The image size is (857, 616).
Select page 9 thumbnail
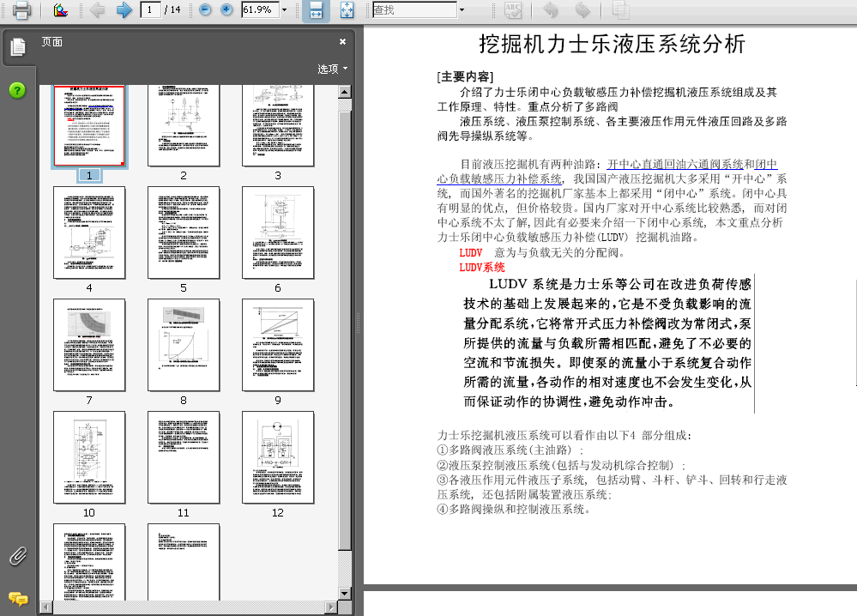click(x=278, y=345)
